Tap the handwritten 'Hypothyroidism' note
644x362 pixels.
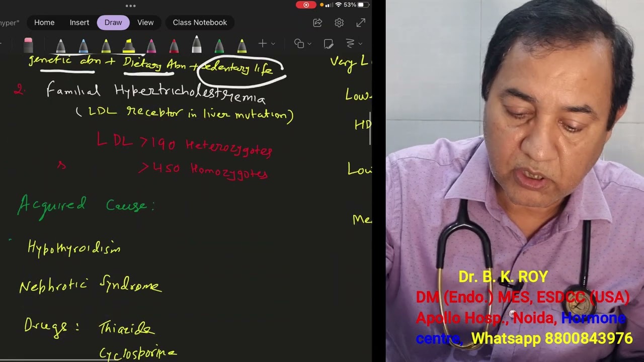point(73,248)
